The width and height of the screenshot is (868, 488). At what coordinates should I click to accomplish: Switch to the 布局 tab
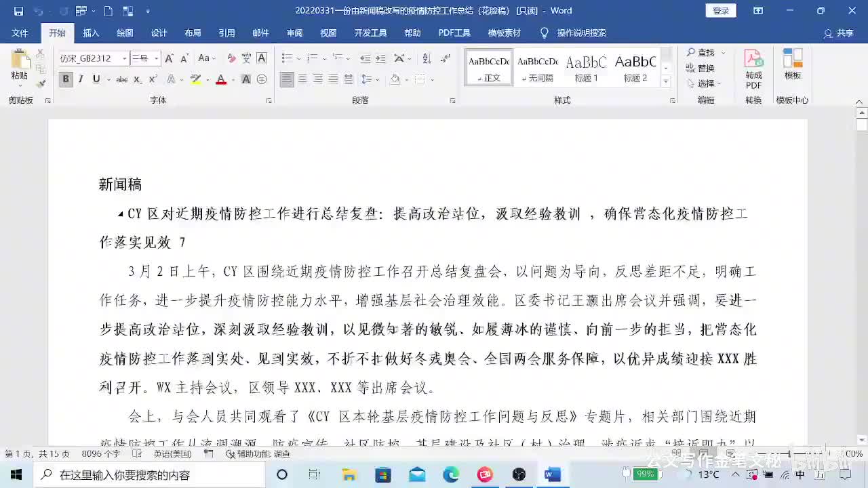[x=193, y=33]
